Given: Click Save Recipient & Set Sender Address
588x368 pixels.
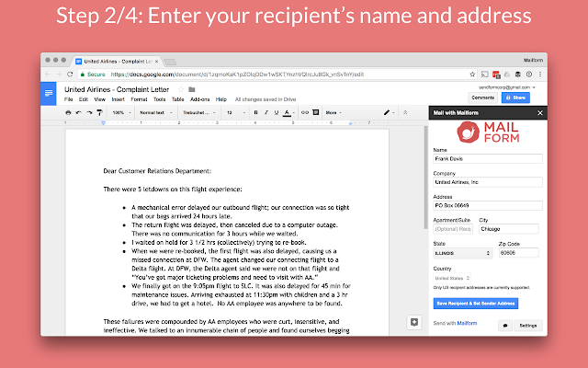Looking at the screenshot, I should tap(476, 304).
